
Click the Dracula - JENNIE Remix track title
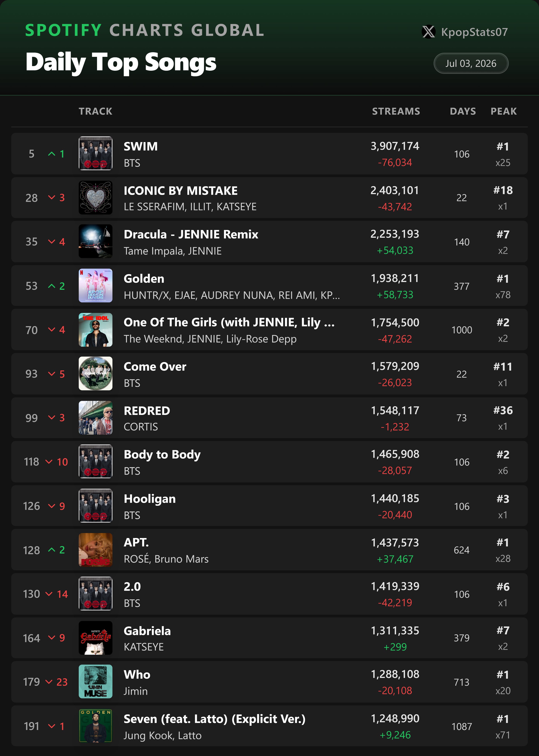click(x=191, y=234)
